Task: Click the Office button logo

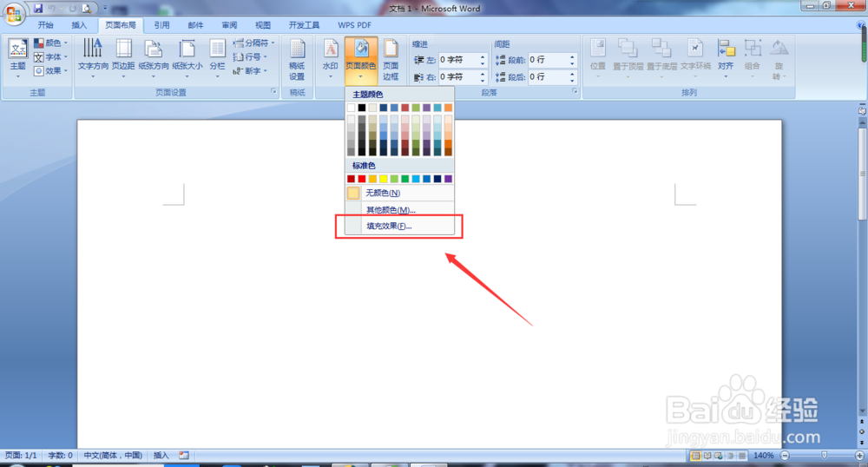Action: (x=13, y=13)
